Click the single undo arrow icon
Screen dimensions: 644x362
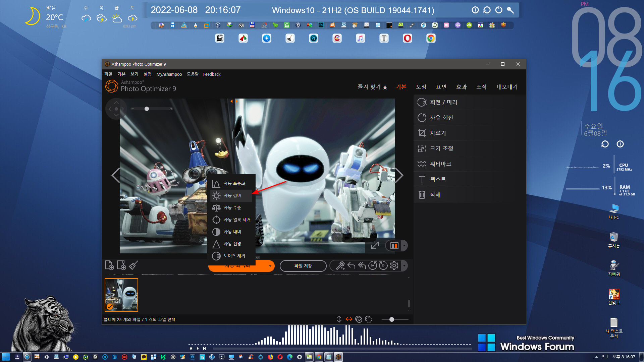[x=351, y=266]
